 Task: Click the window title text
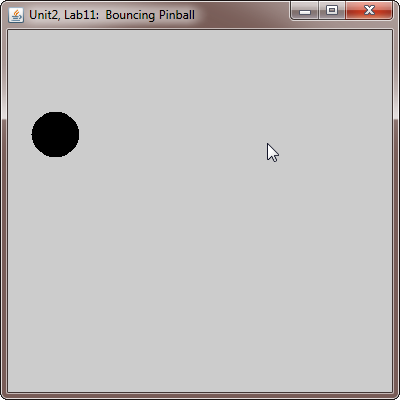click(x=112, y=15)
